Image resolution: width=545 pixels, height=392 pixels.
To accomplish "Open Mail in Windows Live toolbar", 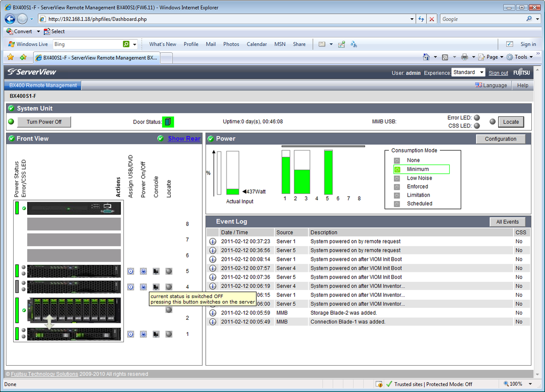I will pos(211,44).
